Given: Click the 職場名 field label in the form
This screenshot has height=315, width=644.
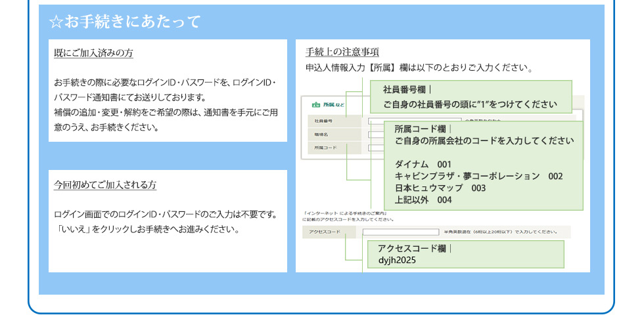Looking at the screenshot, I should click(x=321, y=135).
